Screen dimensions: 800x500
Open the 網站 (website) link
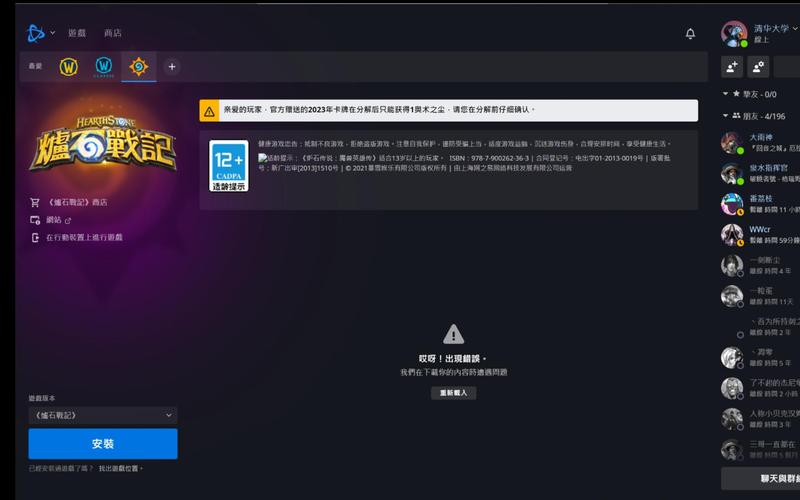pyautogui.click(x=54, y=220)
